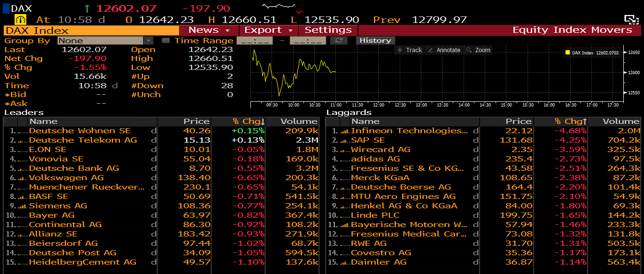Select Beiersdorf AG in Leaders

[x=161, y=244]
